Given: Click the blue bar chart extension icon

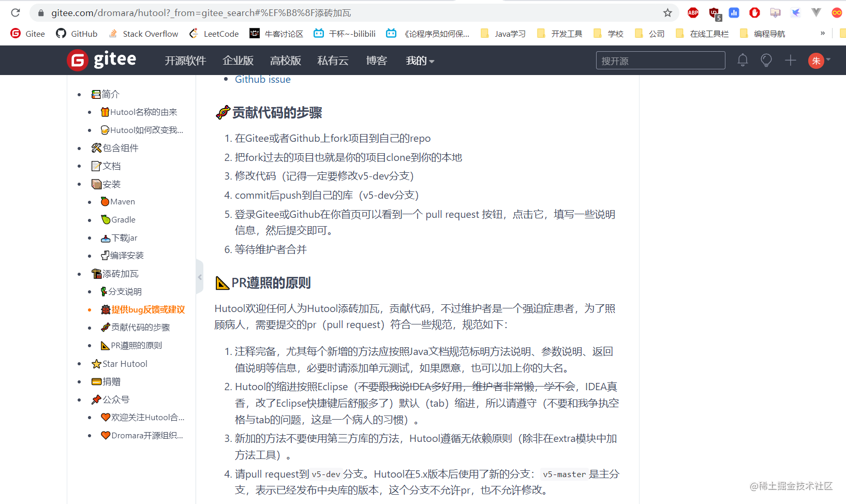Looking at the screenshot, I should click(734, 12).
